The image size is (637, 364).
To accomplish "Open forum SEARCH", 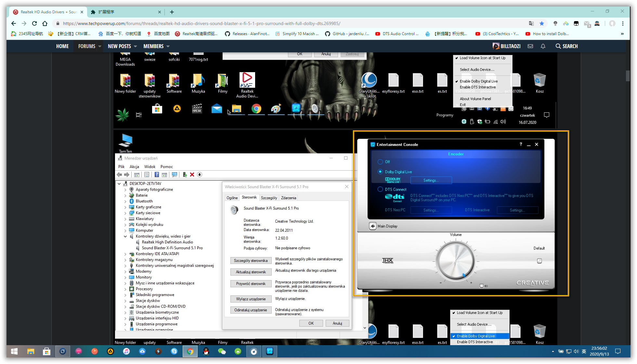I will 567,46.
